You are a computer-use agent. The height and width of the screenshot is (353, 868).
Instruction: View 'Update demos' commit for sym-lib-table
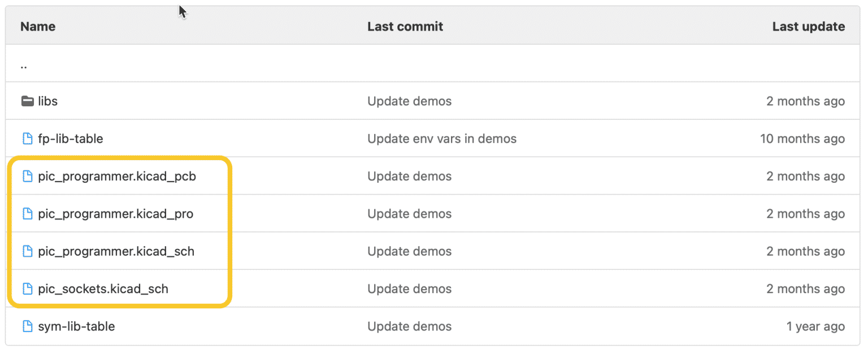[x=409, y=326]
